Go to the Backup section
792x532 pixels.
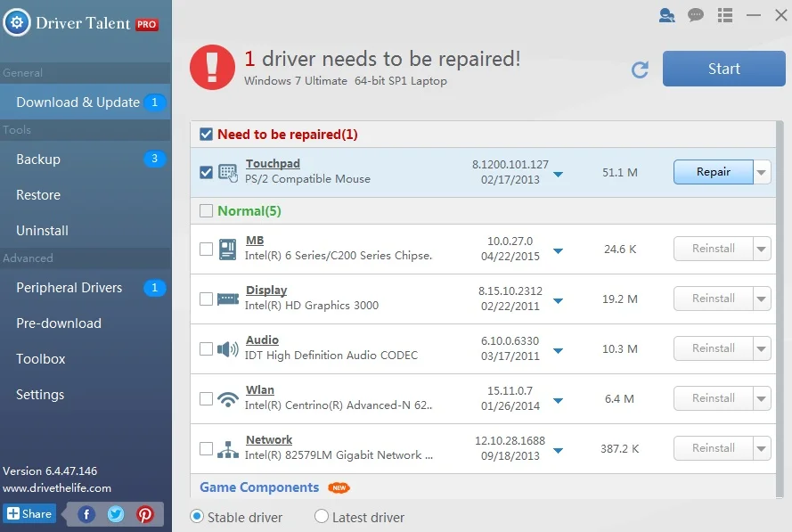pos(86,160)
